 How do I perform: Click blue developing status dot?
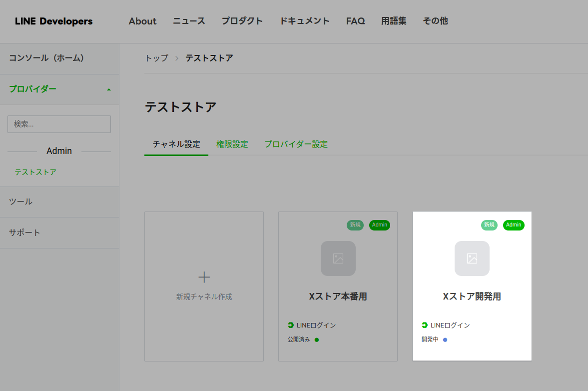(x=445, y=340)
